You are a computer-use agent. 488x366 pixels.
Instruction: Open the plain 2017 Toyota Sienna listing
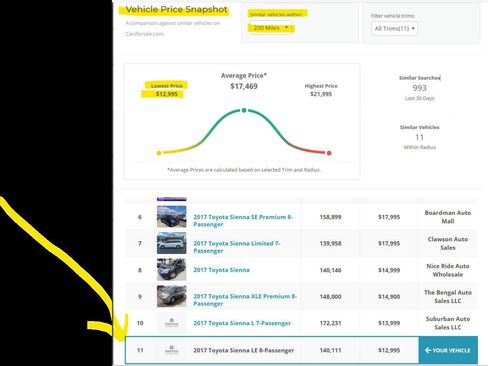[221, 270]
